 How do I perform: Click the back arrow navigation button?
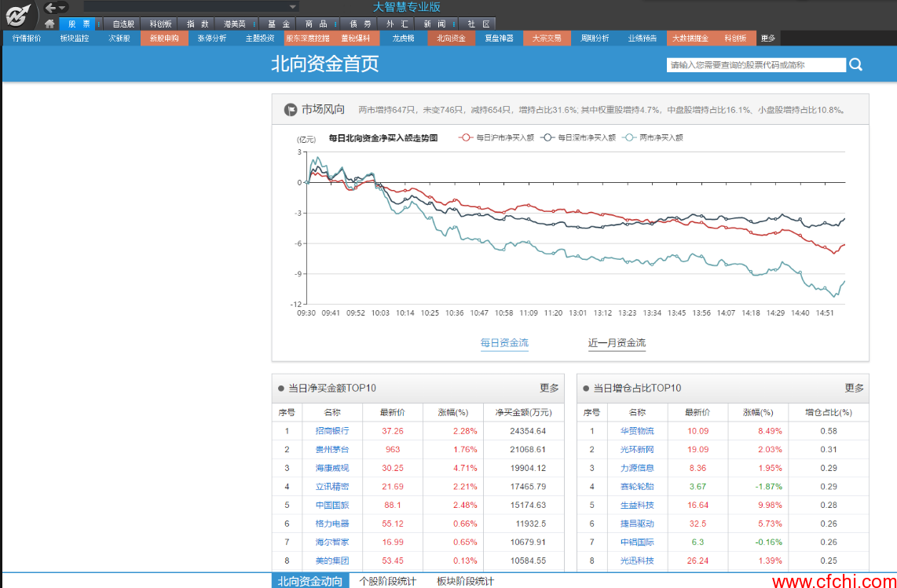coord(51,7)
